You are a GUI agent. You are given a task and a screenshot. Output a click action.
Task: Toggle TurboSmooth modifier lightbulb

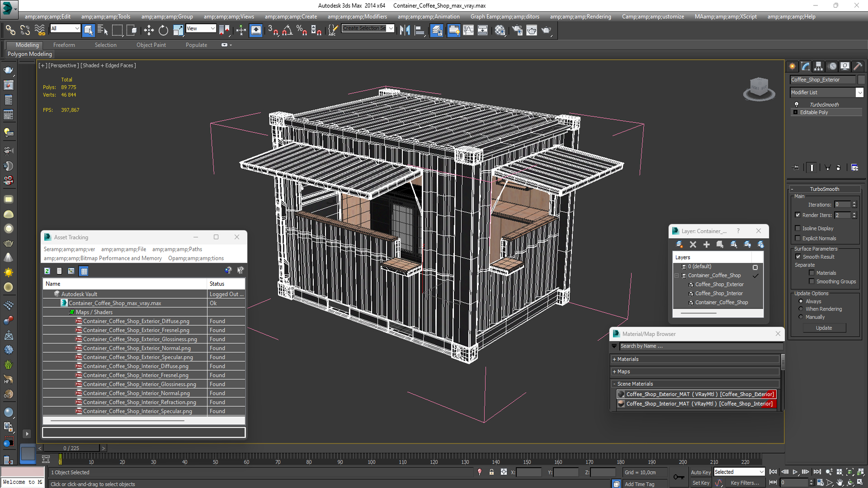(x=797, y=104)
